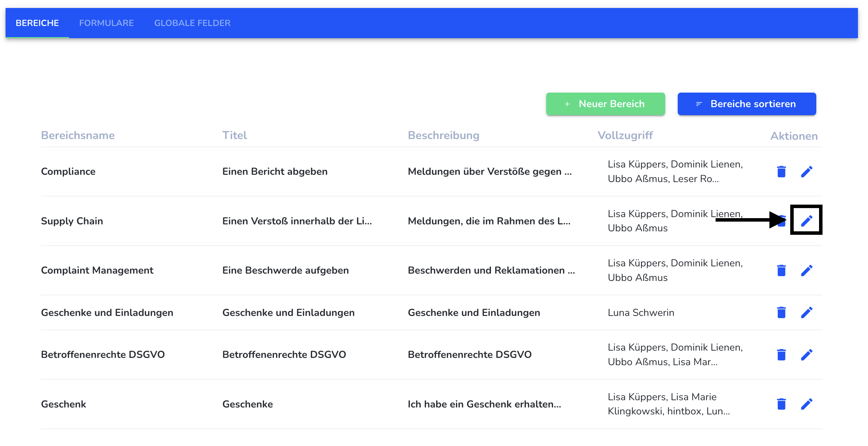
Task: Click description 'Meldungen über Verstöße gegen ...'
Action: [x=490, y=172]
